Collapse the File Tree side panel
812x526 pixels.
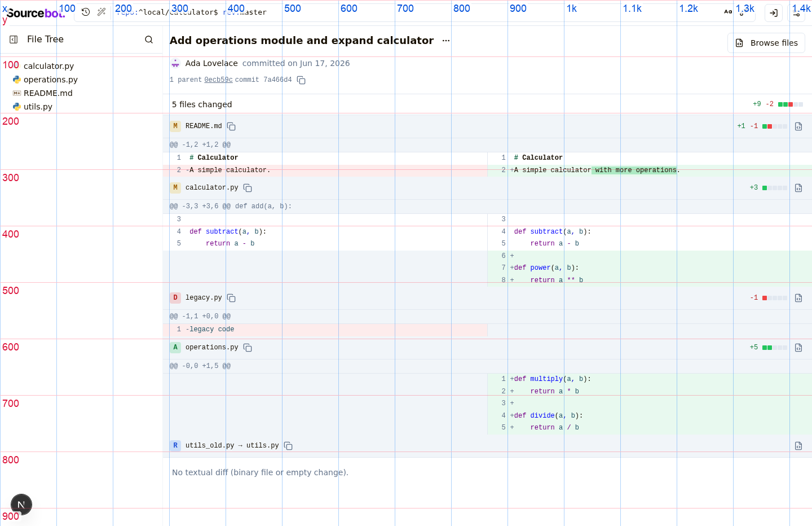click(x=14, y=40)
